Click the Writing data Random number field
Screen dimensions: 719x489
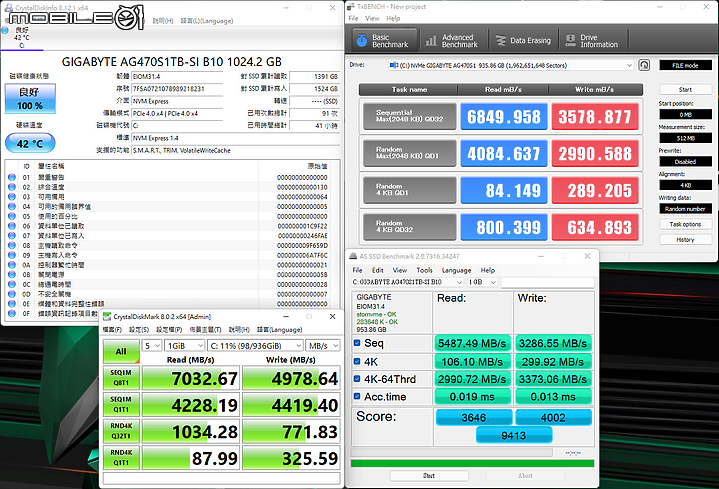[685, 209]
